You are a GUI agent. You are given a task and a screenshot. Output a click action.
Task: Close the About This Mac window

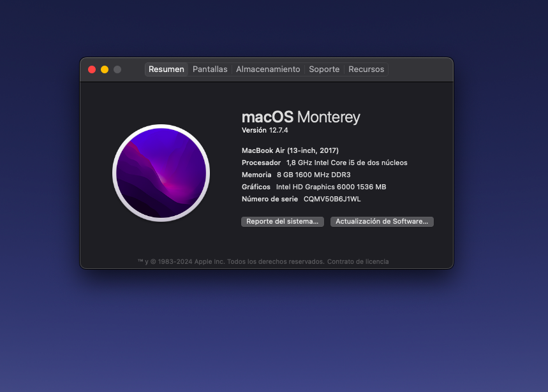[x=92, y=69]
